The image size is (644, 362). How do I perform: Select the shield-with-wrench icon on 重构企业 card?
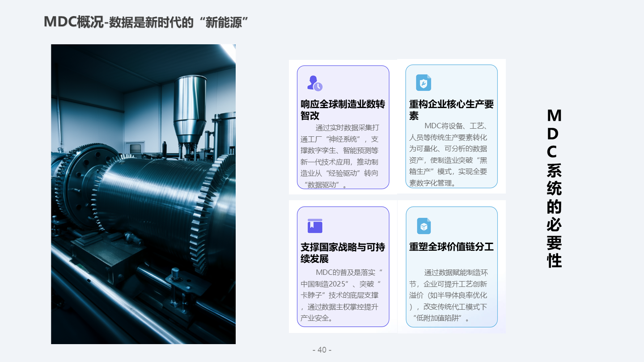(423, 83)
